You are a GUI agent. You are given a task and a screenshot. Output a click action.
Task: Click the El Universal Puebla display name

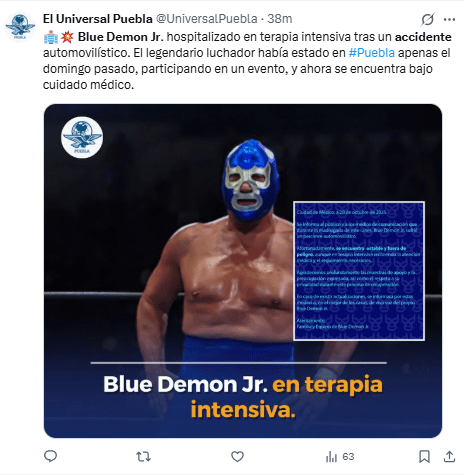(x=98, y=19)
